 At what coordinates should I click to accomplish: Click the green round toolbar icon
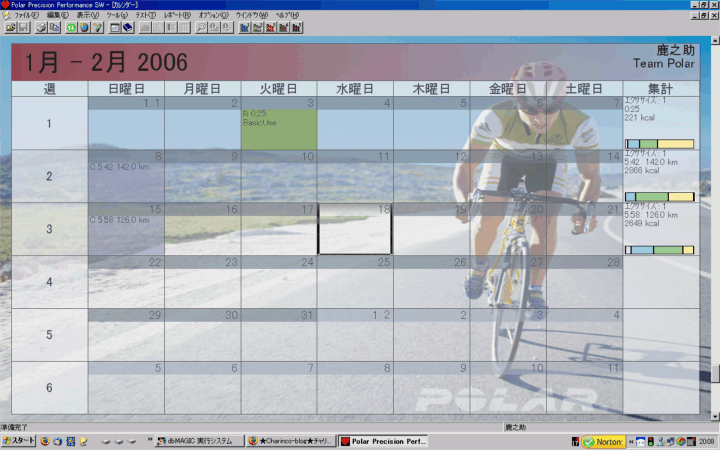71,28
